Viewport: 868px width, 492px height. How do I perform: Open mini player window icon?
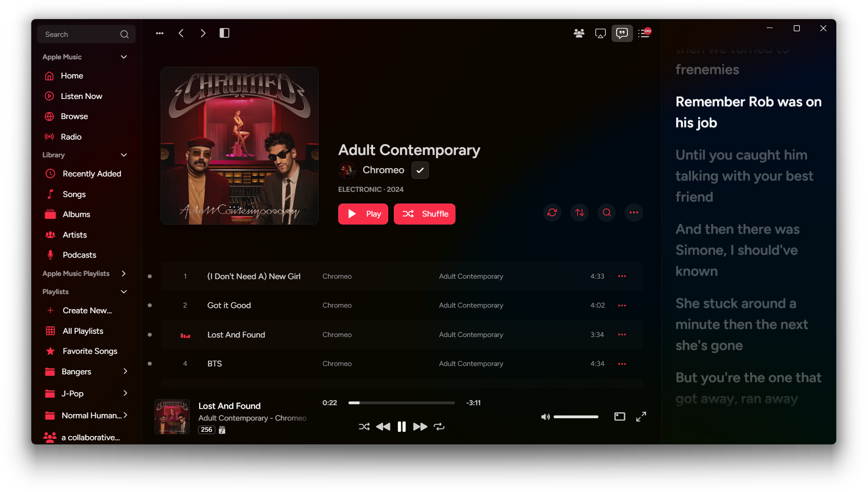coord(619,416)
